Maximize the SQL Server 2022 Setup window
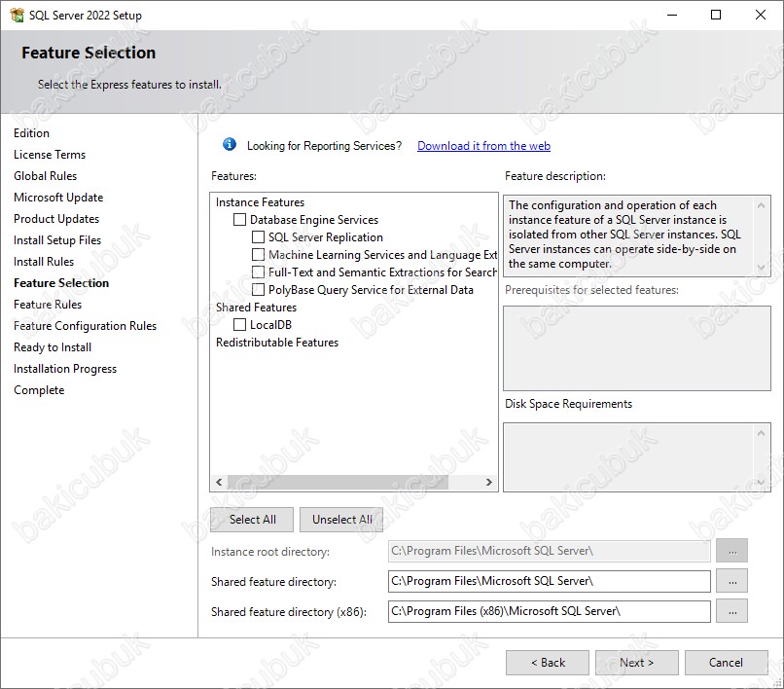The image size is (784, 689). 716,15
